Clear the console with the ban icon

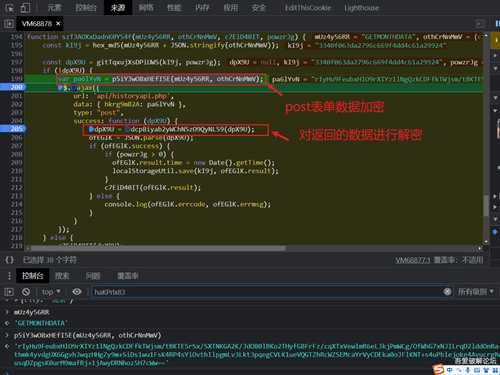point(26,292)
